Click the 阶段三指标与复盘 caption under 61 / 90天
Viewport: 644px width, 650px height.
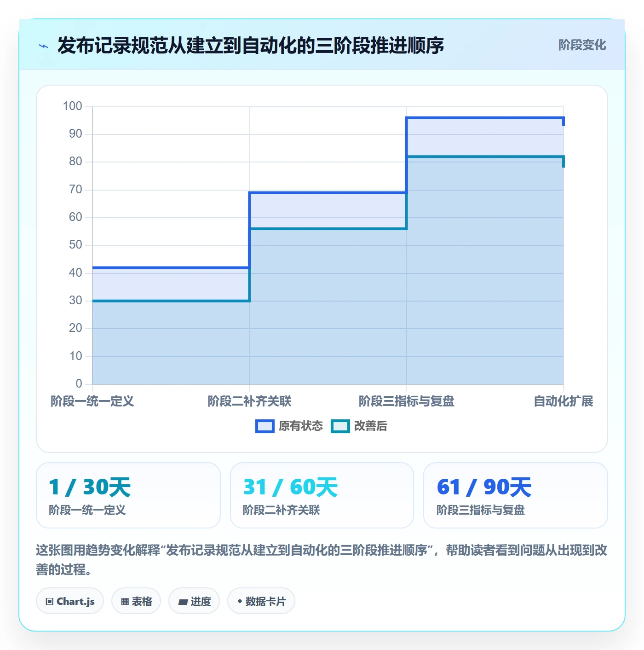click(x=481, y=510)
